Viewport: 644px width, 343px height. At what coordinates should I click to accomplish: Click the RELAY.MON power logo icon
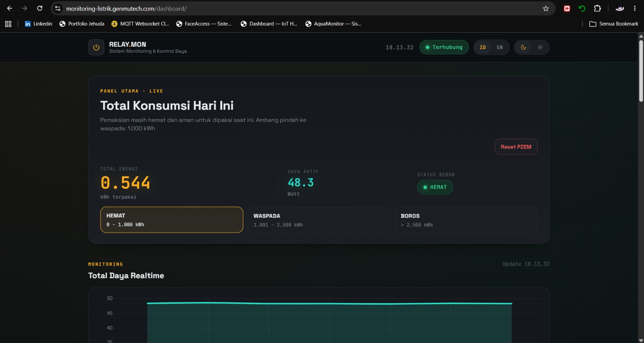96,48
